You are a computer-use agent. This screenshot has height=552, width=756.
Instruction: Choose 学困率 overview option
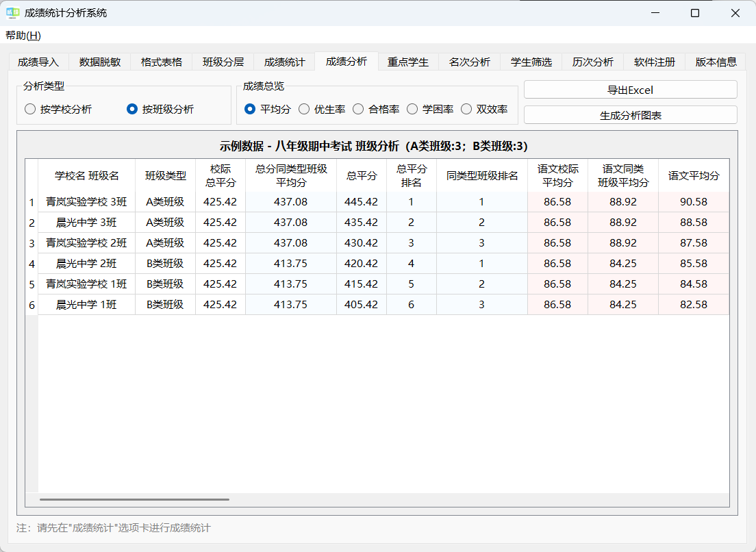point(429,110)
